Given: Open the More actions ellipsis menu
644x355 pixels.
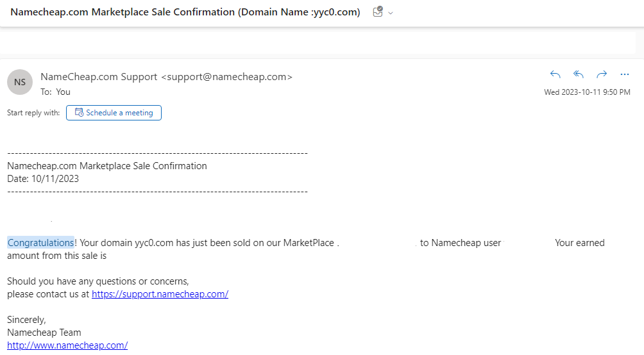Looking at the screenshot, I should click(x=625, y=74).
